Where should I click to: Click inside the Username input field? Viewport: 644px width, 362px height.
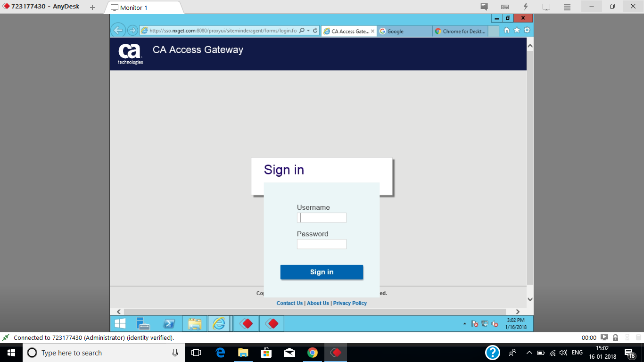pyautogui.click(x=322, y=217)
